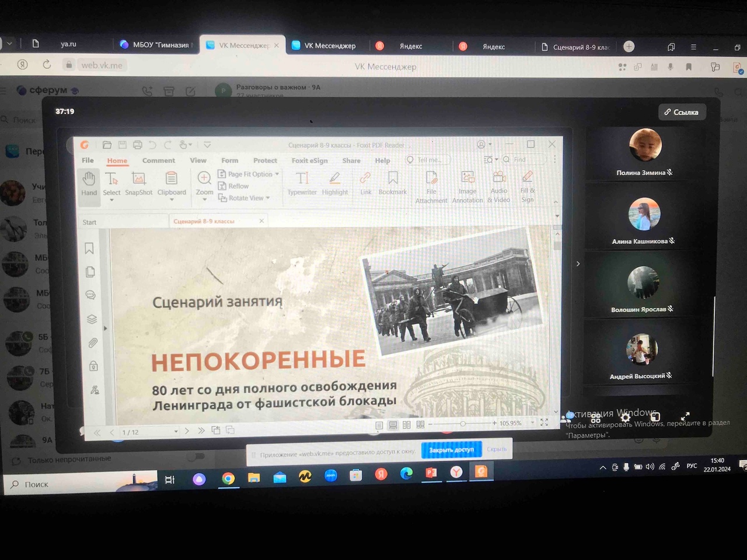The height and width of the screenshot is (560, 747).
Task: Collapse the Foxit ribbon
Action: pos(556,202)
